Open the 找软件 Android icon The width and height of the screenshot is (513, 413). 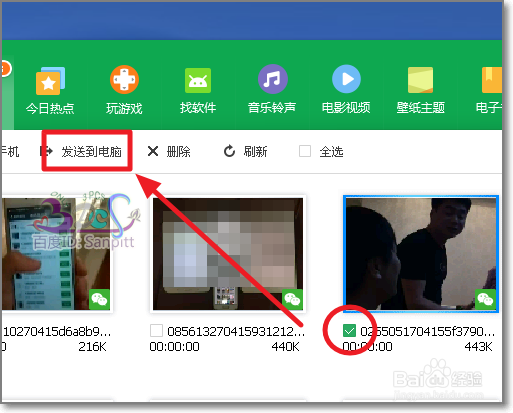pyautogui.click(x=198, y=80)
